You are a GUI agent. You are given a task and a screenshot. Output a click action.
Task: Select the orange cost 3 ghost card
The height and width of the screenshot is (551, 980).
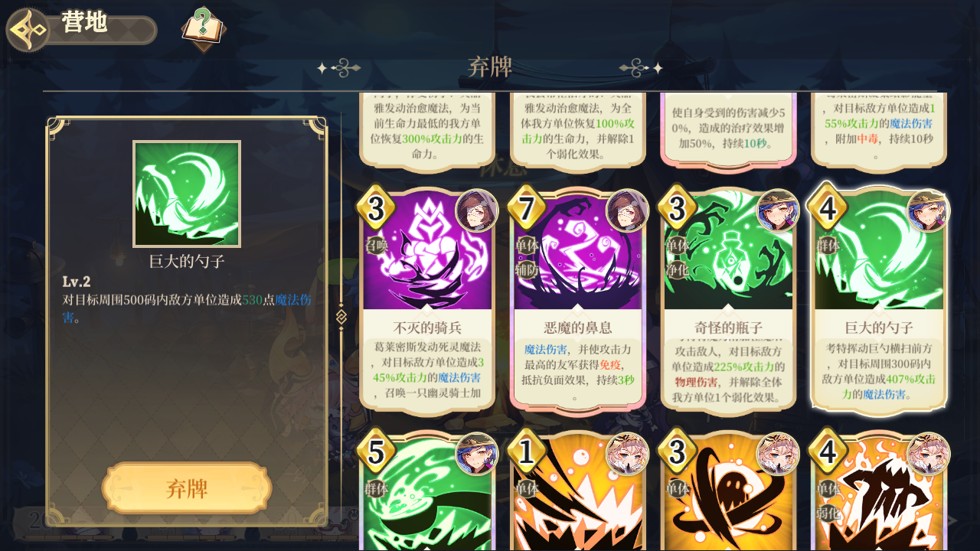(727, 491)
